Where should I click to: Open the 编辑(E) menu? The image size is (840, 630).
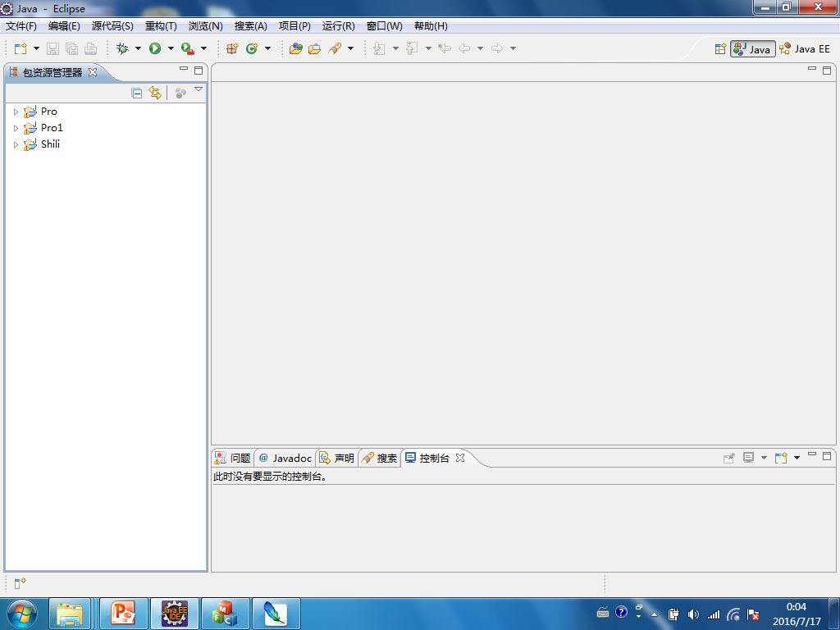coord(64,26)
